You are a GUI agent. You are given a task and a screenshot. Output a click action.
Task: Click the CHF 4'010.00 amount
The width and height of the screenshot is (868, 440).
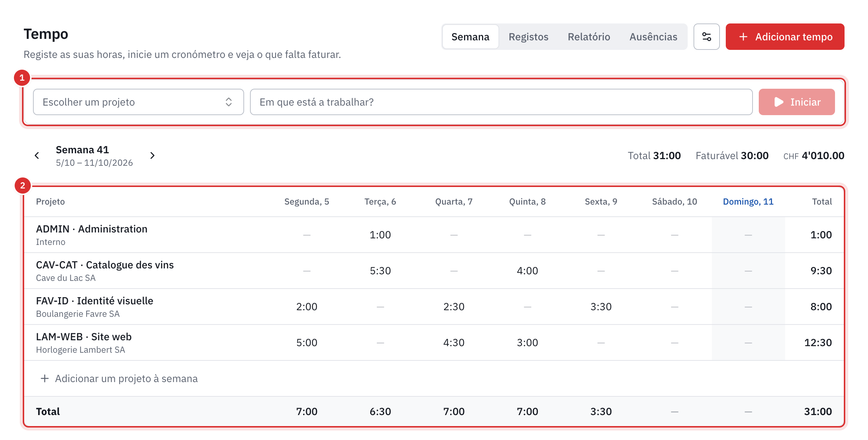coord(813,156)
